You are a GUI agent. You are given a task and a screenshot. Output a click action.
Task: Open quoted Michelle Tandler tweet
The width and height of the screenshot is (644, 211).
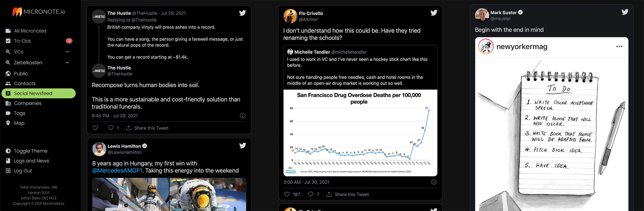coord(360,67)
